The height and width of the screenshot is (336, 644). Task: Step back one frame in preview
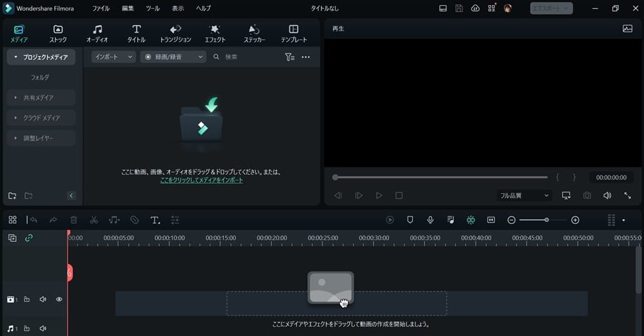tap(338, 196)
